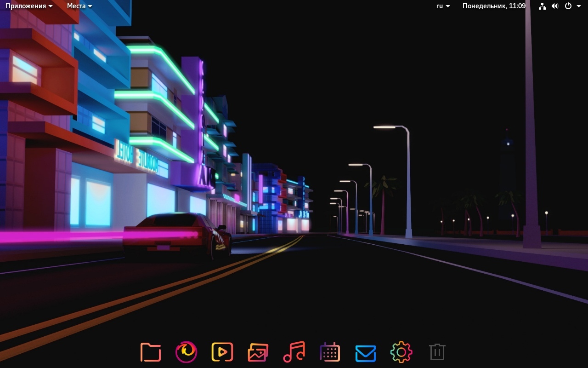Launch the music player note icon

click(294, 352)
